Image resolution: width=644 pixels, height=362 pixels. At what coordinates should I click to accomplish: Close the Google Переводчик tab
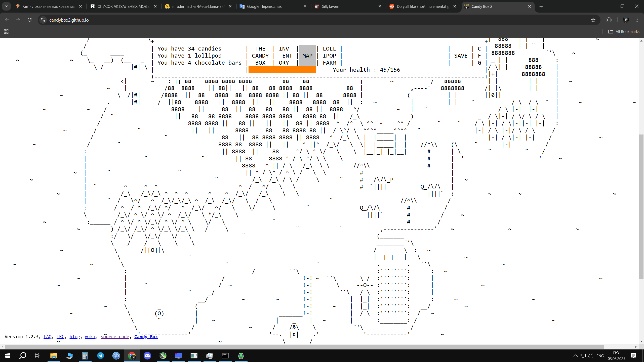coord(305,6)
